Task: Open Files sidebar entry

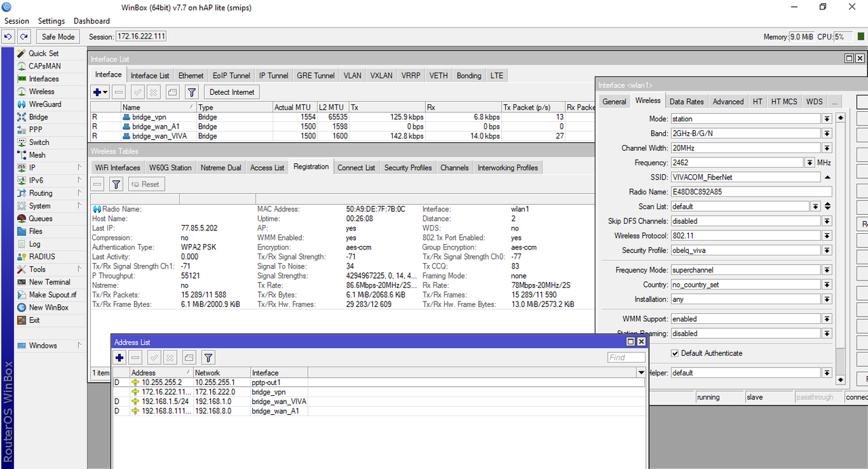Action: point(35,231)
